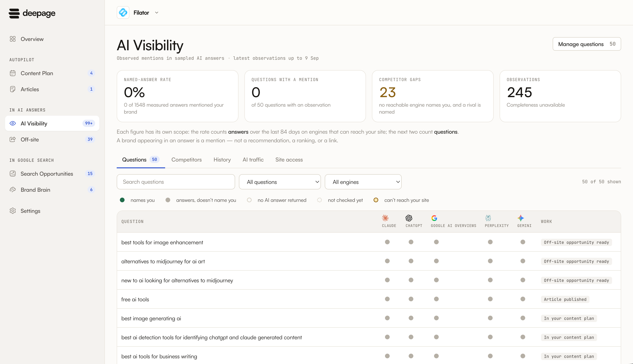The height and width of the screenshot is (364, 633).
Task: Switch to the Competitors tab
Action: tap(186, 159)
